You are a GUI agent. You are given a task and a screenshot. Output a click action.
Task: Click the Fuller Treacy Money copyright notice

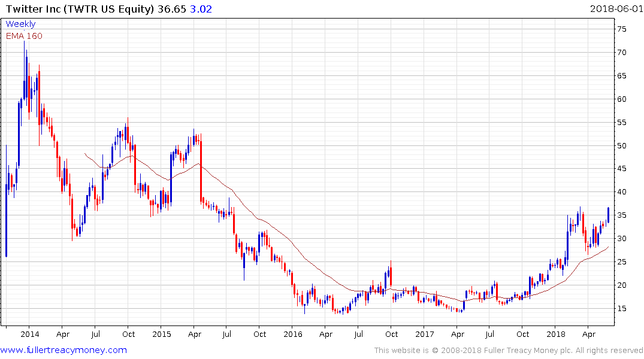pyautogui.click(x=509, y=351)
